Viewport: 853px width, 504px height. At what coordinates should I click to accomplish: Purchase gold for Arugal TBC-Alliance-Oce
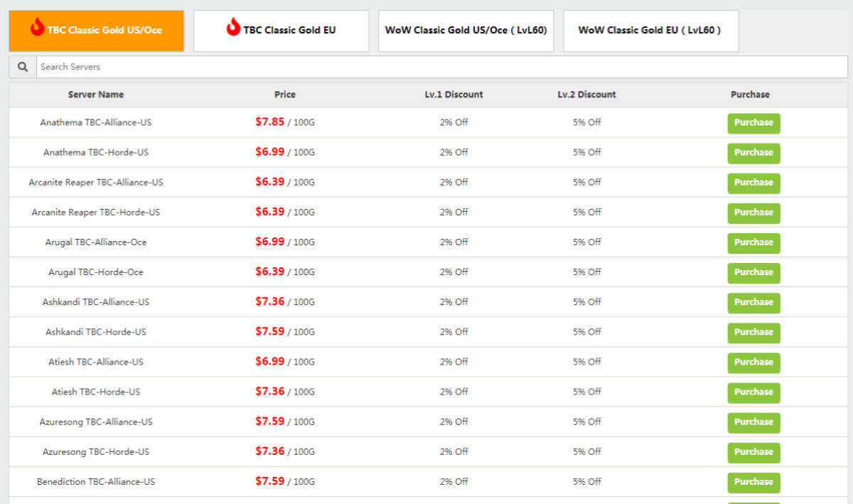pyautogui.click(x=753, y=242)
